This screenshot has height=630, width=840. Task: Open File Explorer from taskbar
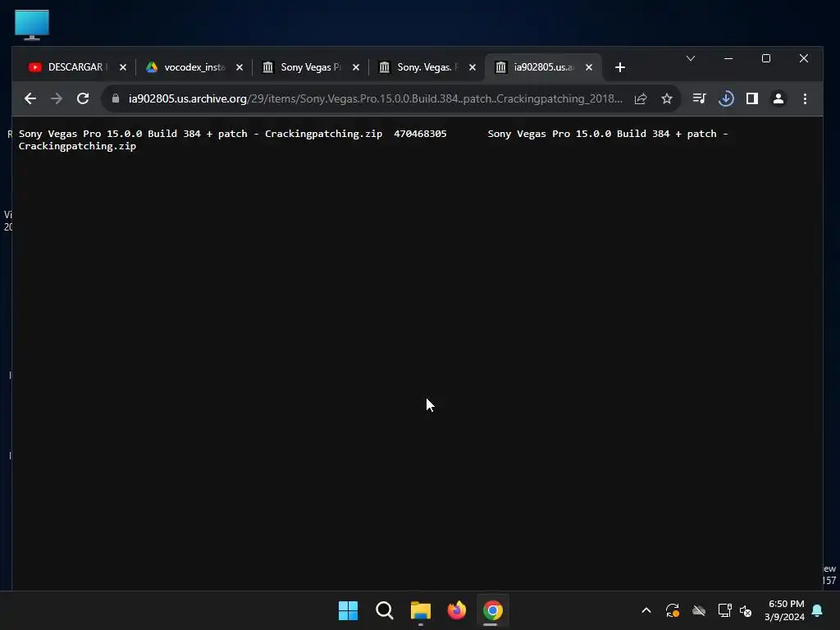pos(421,610)
